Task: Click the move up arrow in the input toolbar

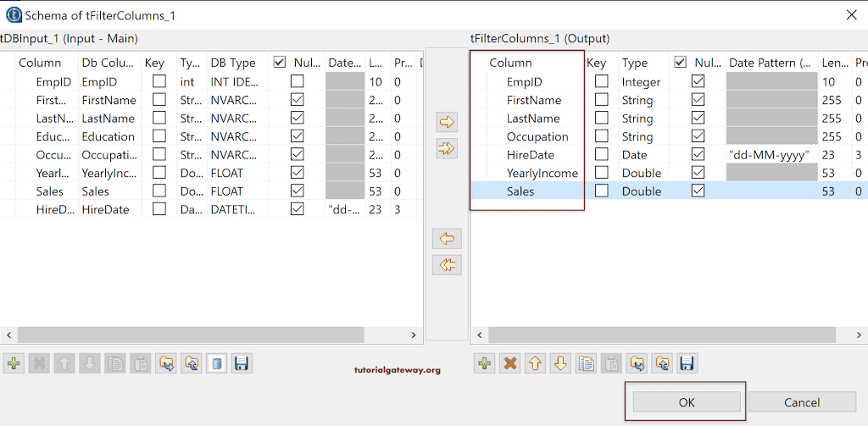Action: point(64,363)
